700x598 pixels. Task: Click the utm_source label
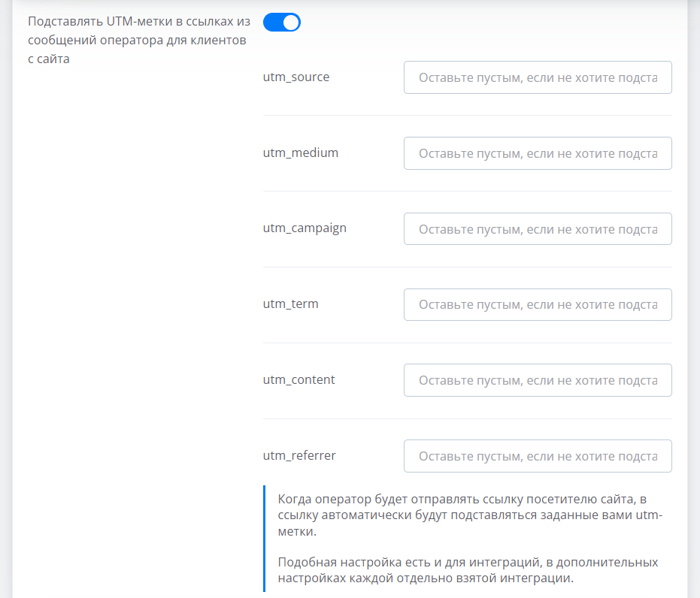pyautogui.click(x=296, y=77)
